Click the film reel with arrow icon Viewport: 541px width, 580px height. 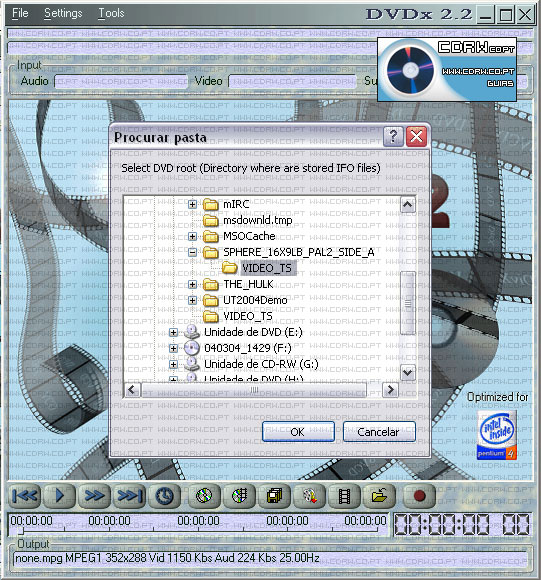pos(309,496)
